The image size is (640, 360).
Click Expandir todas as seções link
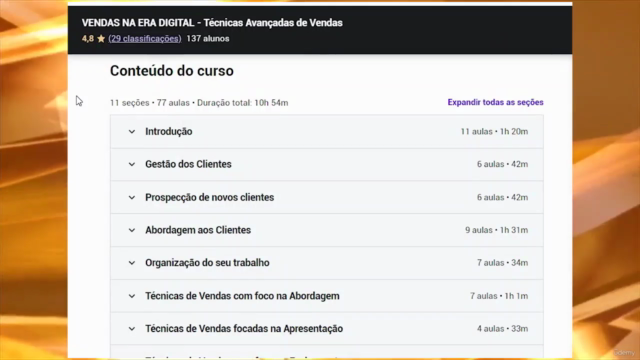pyautogui.click(x=495, y=102)
